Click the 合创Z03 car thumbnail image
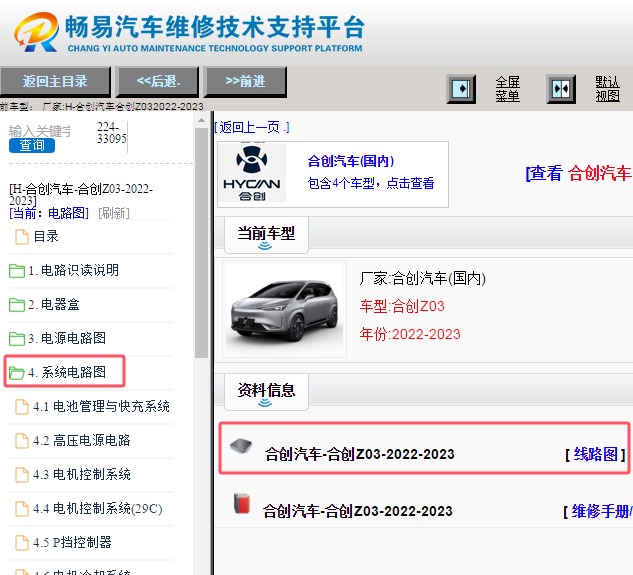This screenshot has width=633, height=575. tap(285, 309)
